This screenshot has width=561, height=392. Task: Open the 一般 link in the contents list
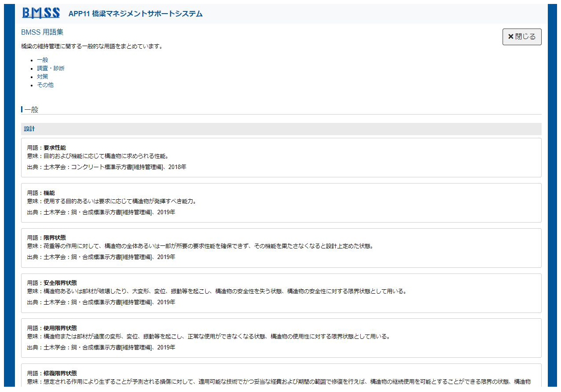click(43, 60)
